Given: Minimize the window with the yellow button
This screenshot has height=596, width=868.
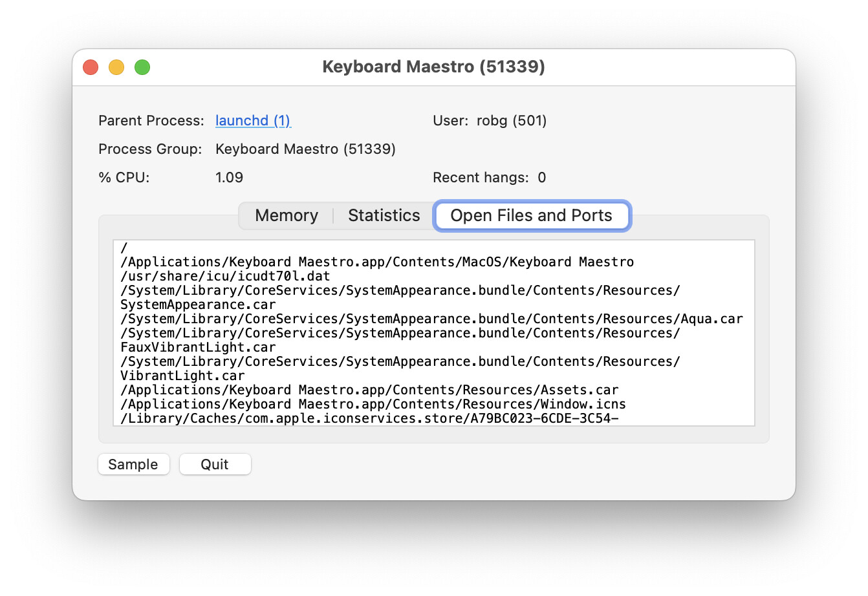Looking at the screenshot, I should (116, 67).
